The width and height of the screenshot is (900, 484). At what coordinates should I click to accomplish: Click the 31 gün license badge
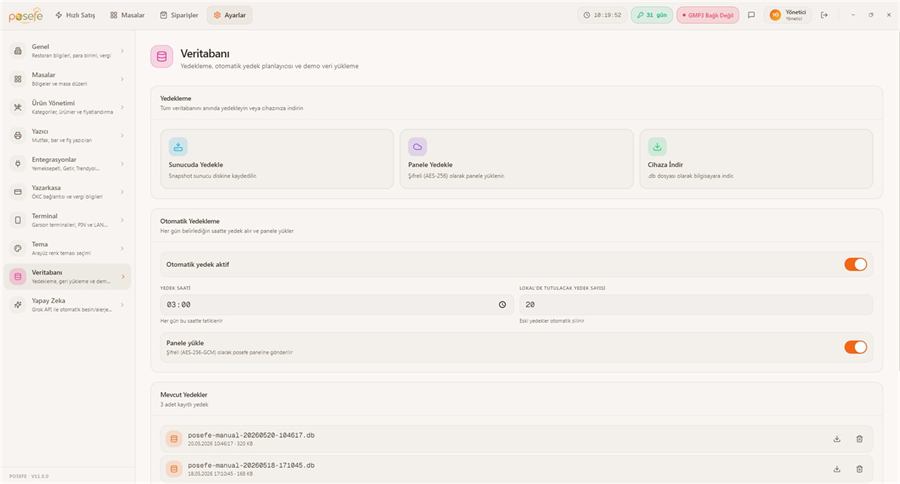pyautogui.click(x=651, y=15)
